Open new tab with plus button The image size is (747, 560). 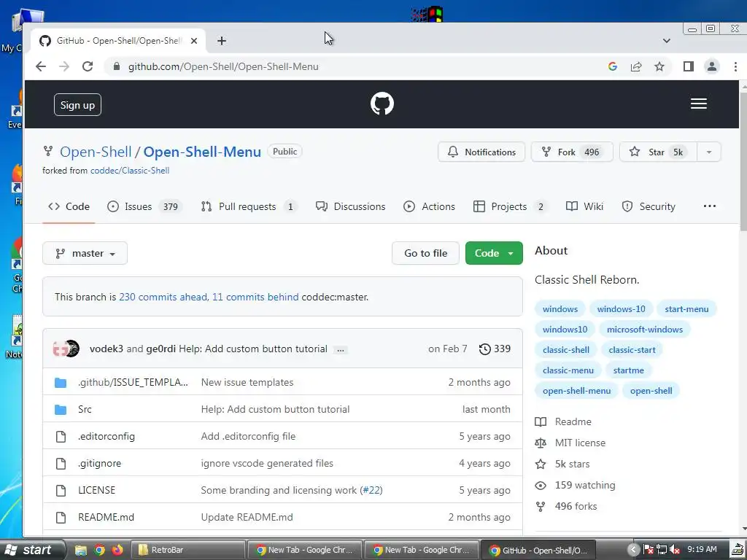(x=222, y=41)
